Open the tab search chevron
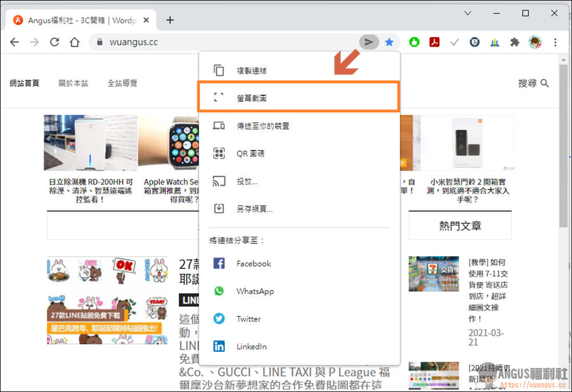 [468, 13]
